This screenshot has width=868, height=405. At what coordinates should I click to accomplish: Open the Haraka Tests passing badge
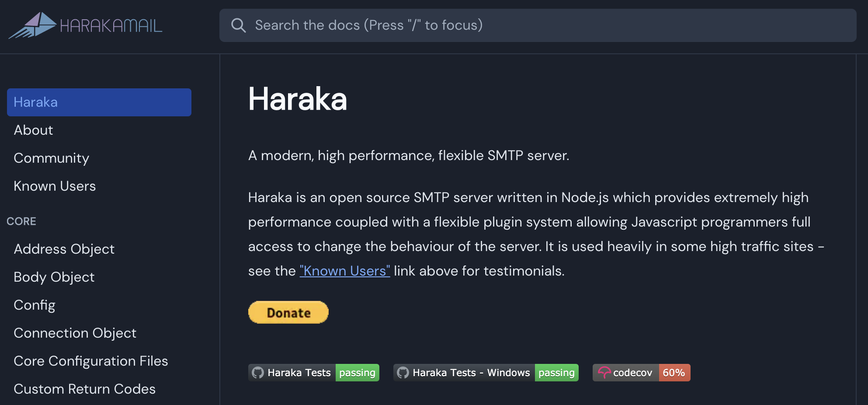click(x=357, y=373)
